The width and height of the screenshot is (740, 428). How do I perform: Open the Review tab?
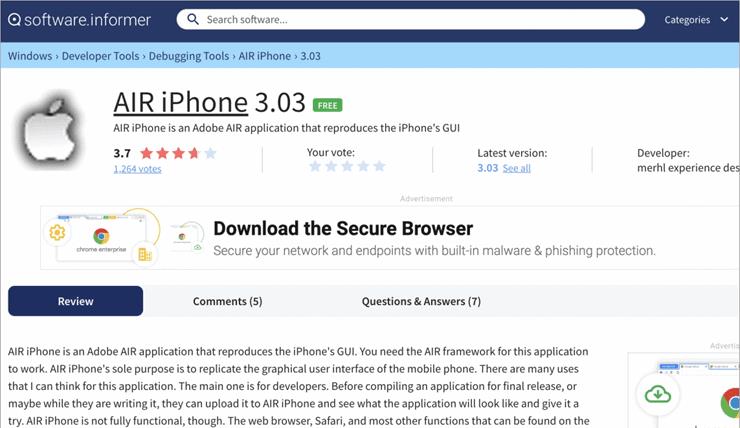click(x=76, y=301)
